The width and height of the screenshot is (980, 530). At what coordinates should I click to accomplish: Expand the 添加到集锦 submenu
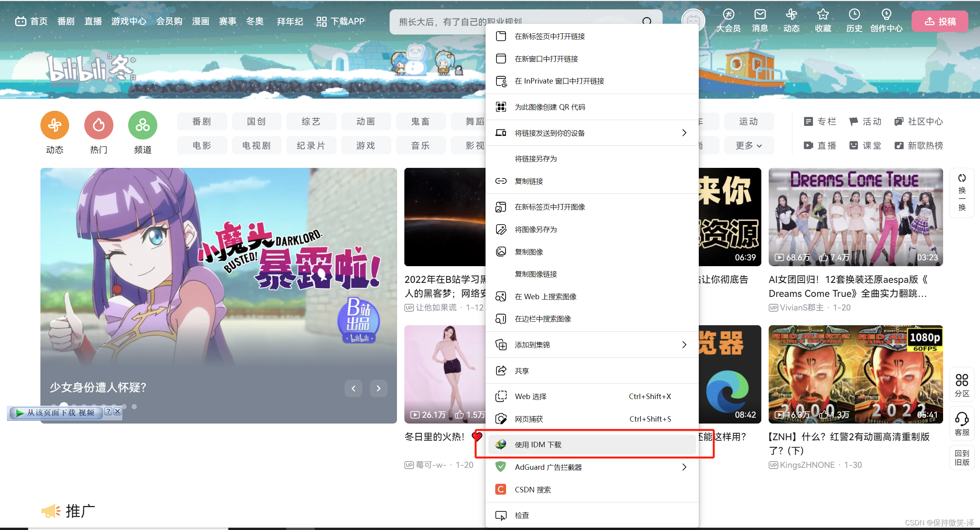592,345
